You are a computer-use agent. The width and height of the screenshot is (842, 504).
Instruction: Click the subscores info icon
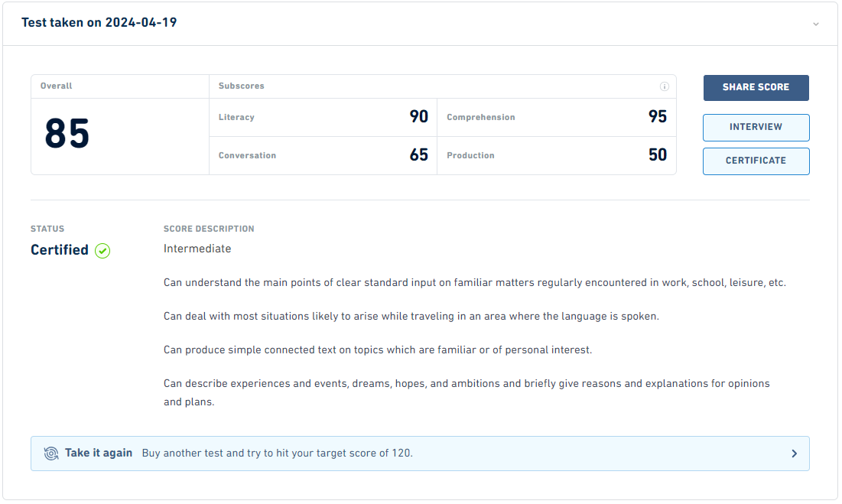(x=665, y=86)
